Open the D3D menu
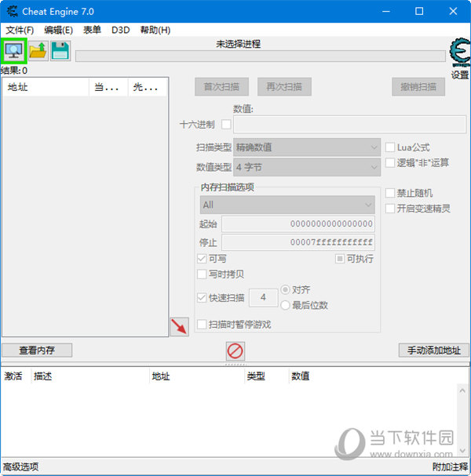This screenshot has height=476, width=471. (120, 30)
